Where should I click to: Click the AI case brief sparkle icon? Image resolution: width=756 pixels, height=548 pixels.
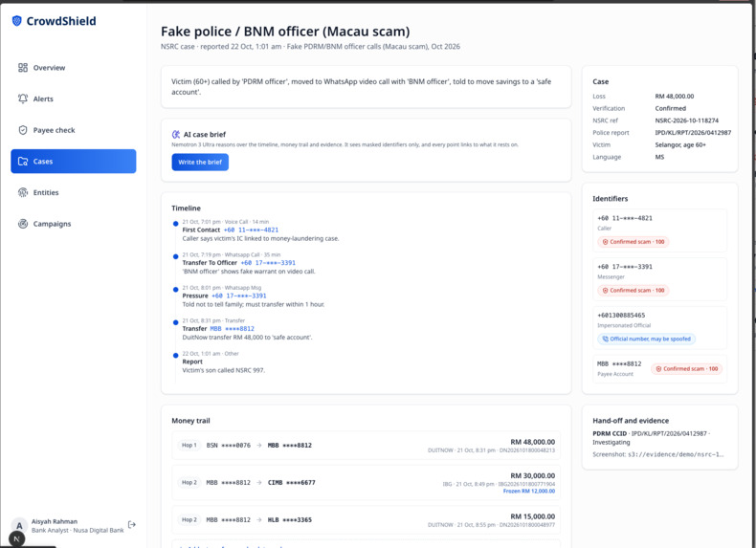click(176, 135)
